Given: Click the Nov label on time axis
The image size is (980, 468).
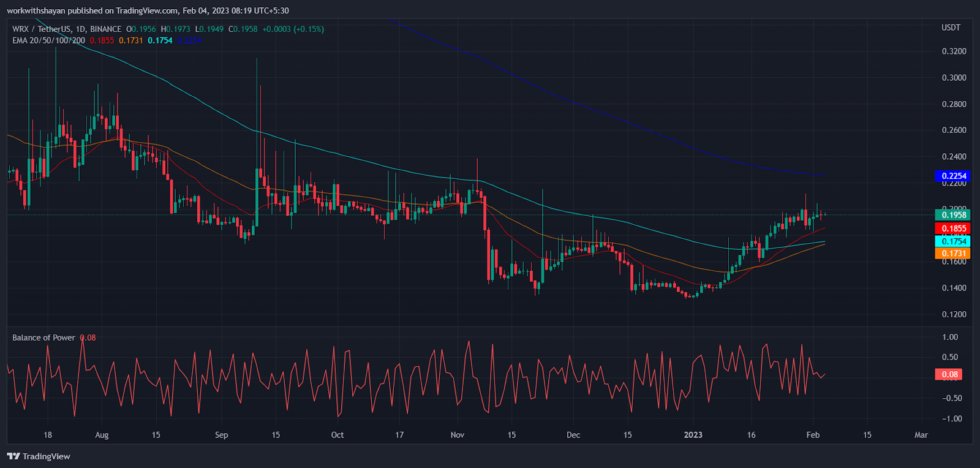Looking at the screenshot, I should point(457,435).
